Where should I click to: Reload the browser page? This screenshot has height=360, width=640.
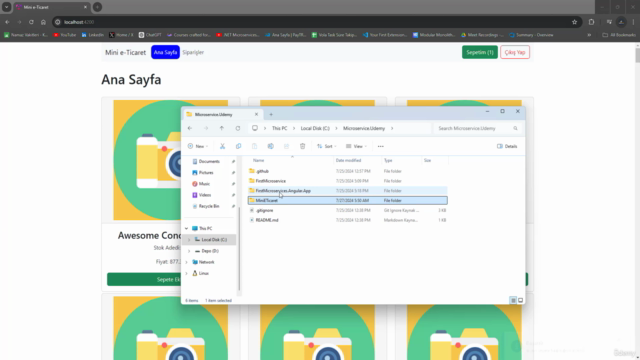pyautogui.click(x=31, y=22)
